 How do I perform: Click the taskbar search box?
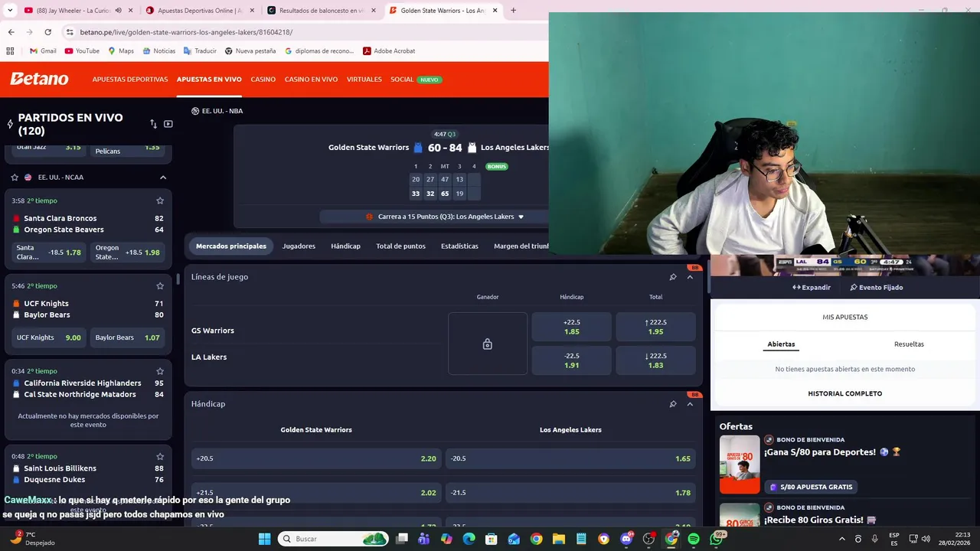point(333,539)
